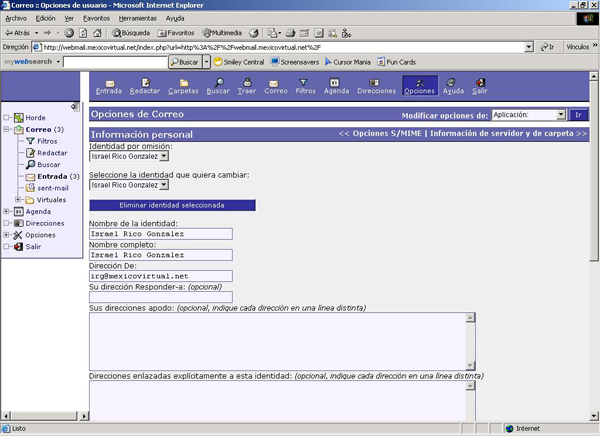Viewport: 600px width, 436px height.
Task: Open the address bar URL dropdown arrow
Action: coord(528,47)
